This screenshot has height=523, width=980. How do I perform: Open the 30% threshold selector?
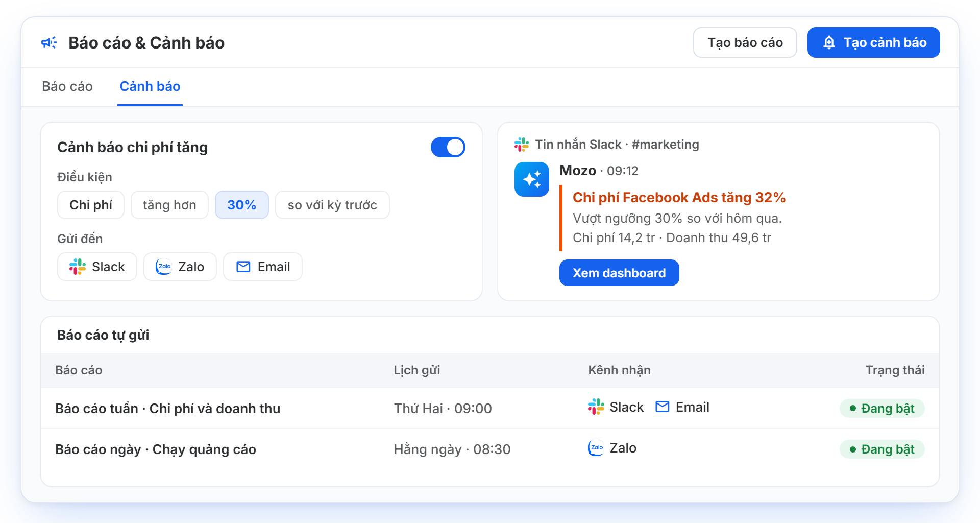click(242, 205)
